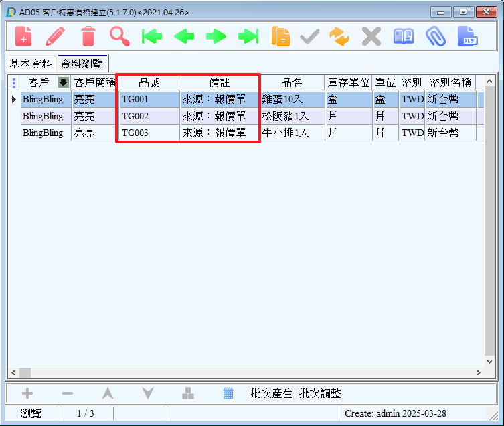Click the 品號 column header
The image size is (504, 426).
click(x=149, y=82)
